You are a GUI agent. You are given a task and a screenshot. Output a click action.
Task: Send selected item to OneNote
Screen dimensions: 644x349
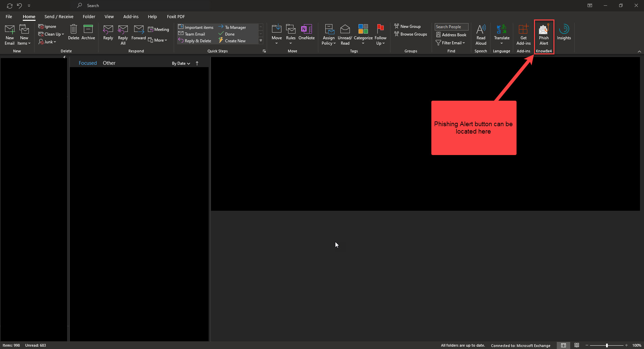[306, 32]
